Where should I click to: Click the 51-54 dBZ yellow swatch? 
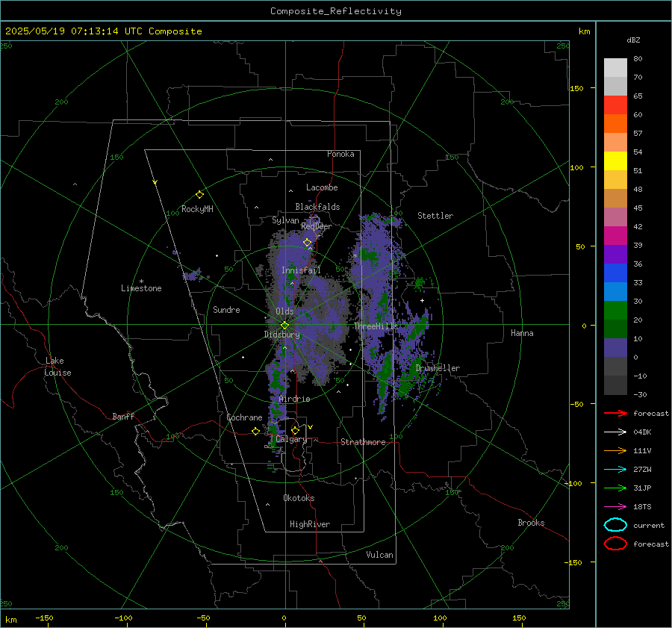click(615, 161)
